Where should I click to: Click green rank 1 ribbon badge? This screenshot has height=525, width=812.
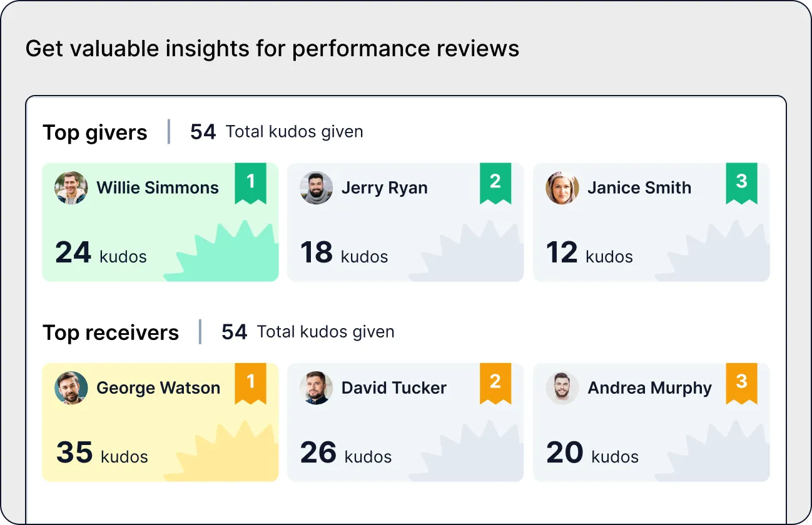251,183
